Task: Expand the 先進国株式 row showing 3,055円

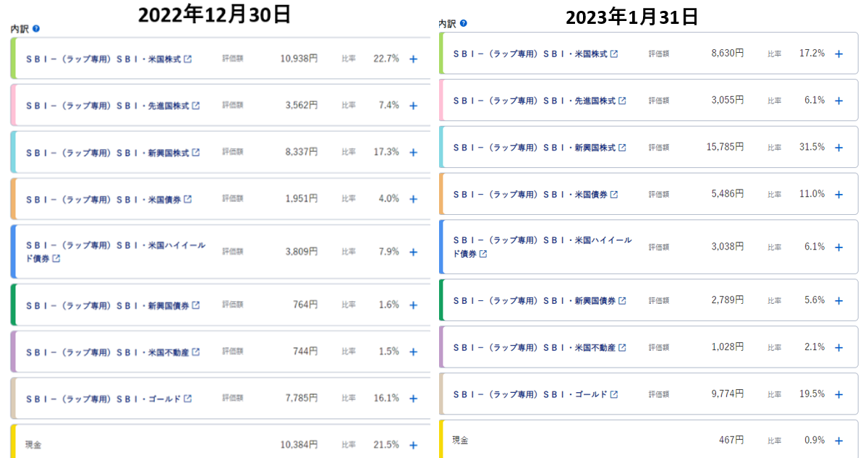Action: (839, 101)
